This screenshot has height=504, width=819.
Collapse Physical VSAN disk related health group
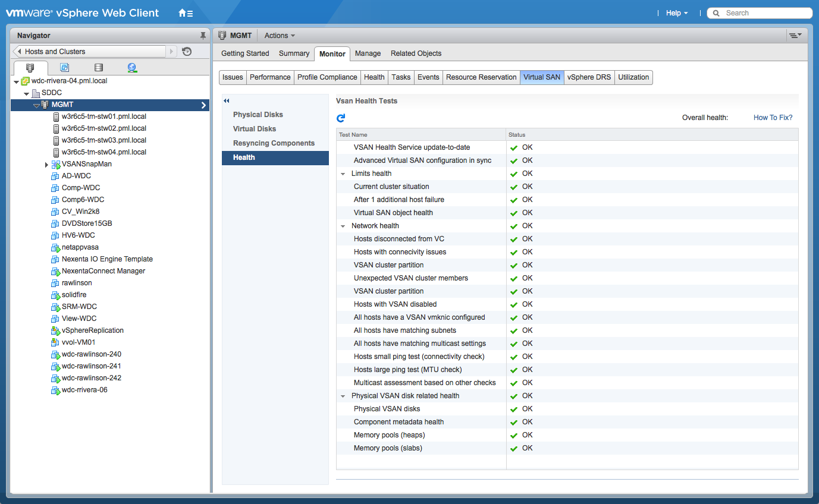(x=343, y=396)
